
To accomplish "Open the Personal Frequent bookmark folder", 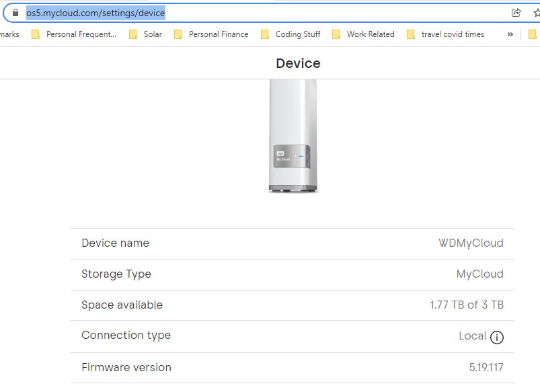I will 74,34.
